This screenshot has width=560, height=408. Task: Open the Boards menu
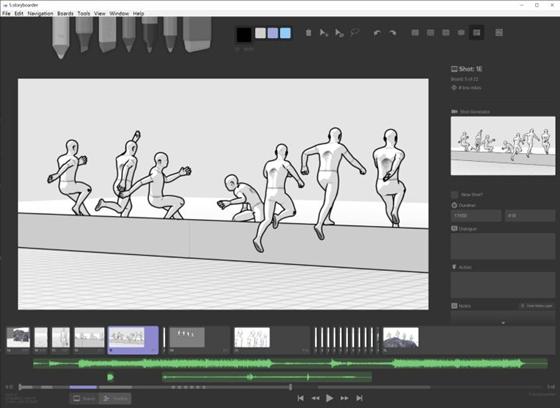pos(65,14)
